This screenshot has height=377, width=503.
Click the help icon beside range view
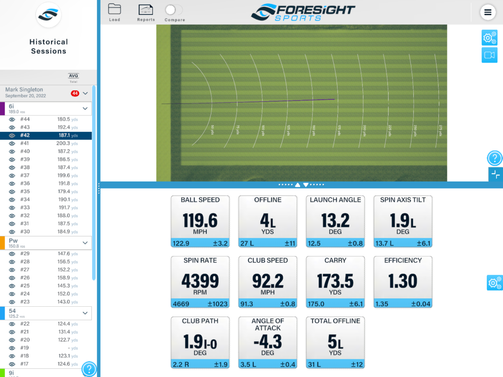(495, 158)
